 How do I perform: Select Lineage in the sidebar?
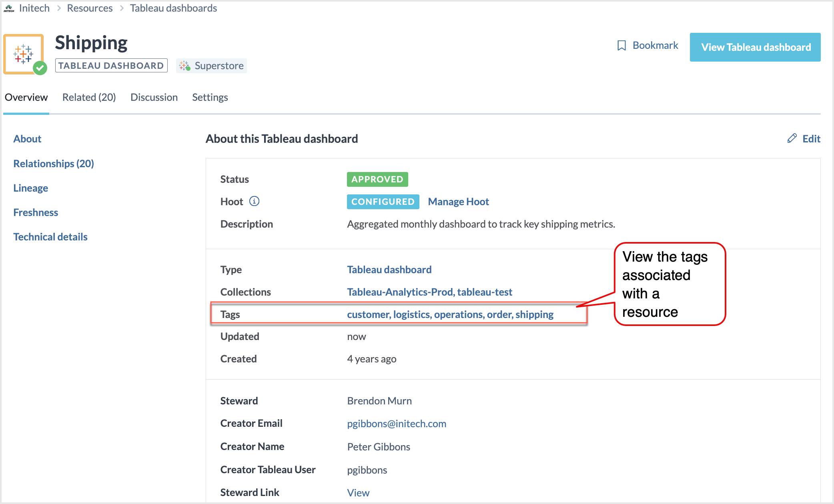[x=30, y=188]
